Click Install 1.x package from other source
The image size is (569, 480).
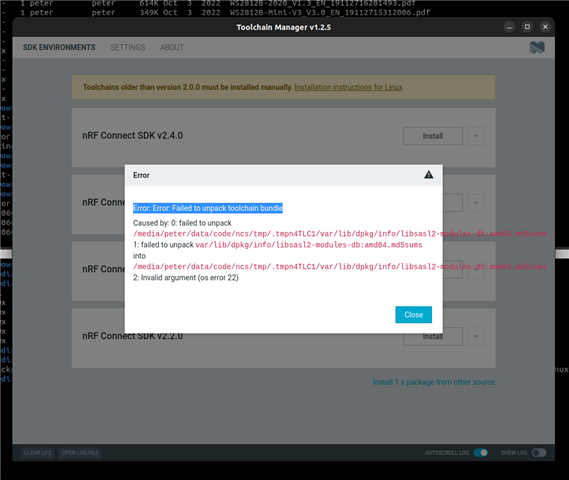pyautogui.click(x=434, y=382)
